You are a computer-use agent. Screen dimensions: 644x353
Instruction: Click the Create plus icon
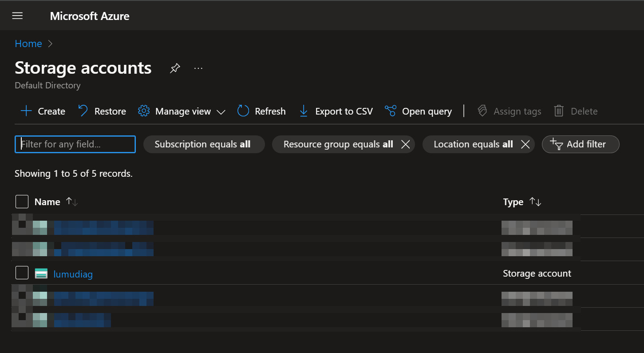27,111
